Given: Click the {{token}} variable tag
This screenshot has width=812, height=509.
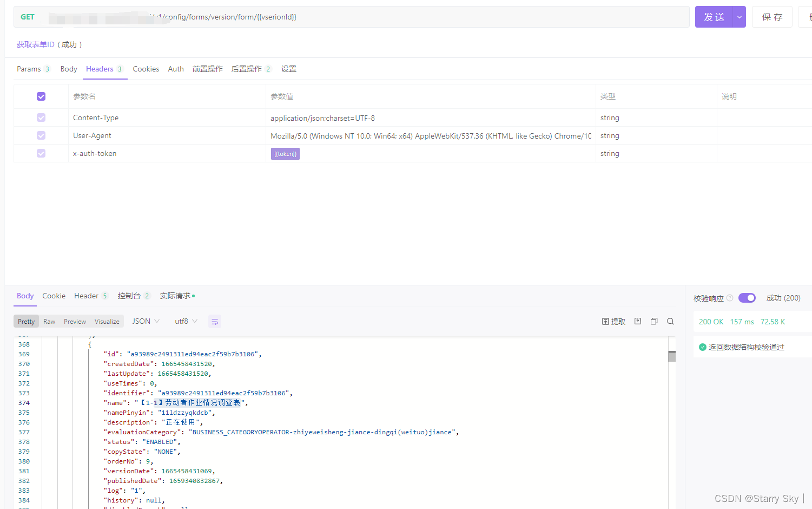Looking at the screenshot, I should pyautogui.click(x=285, y=154).
